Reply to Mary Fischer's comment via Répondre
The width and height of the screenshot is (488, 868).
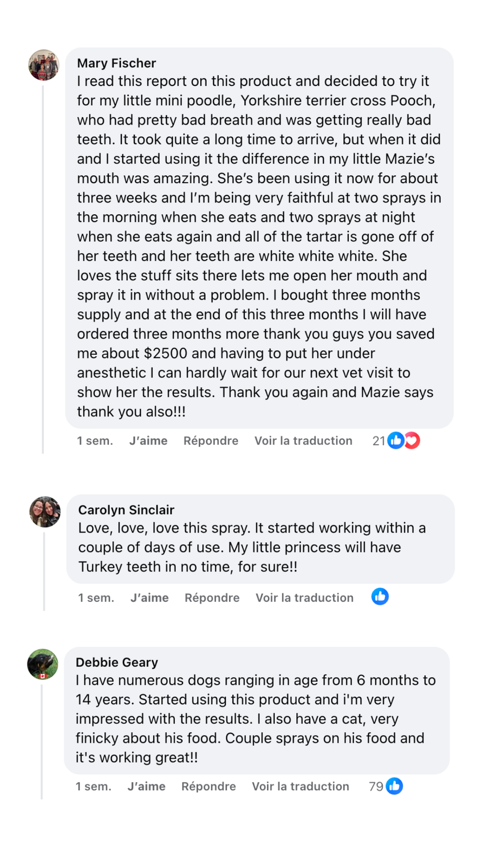click(211, 441)
